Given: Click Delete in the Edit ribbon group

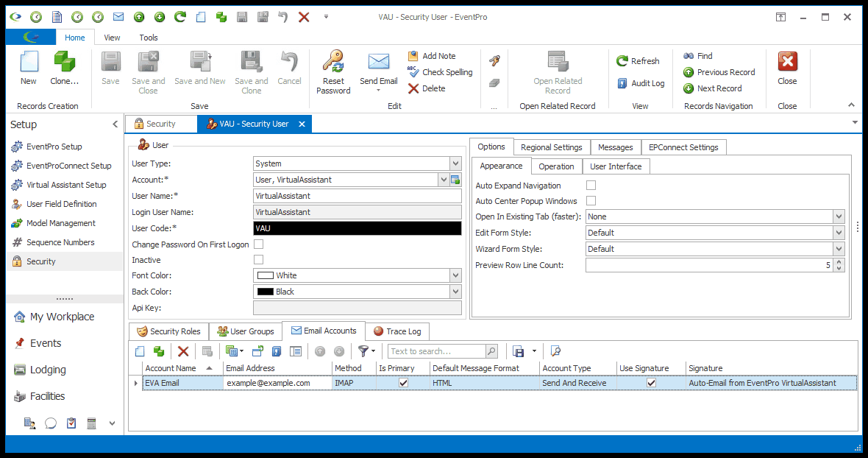Looking at the screenshot, I should pyautogui.click(x=426, y=88).
